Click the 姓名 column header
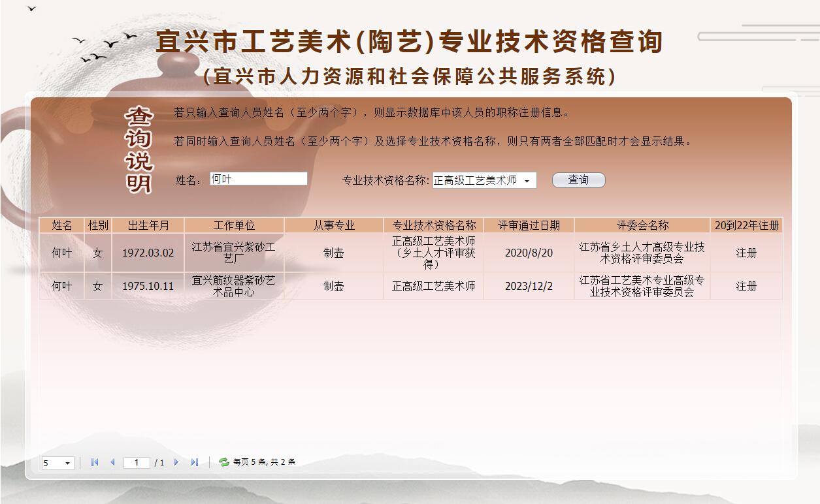 62,225
